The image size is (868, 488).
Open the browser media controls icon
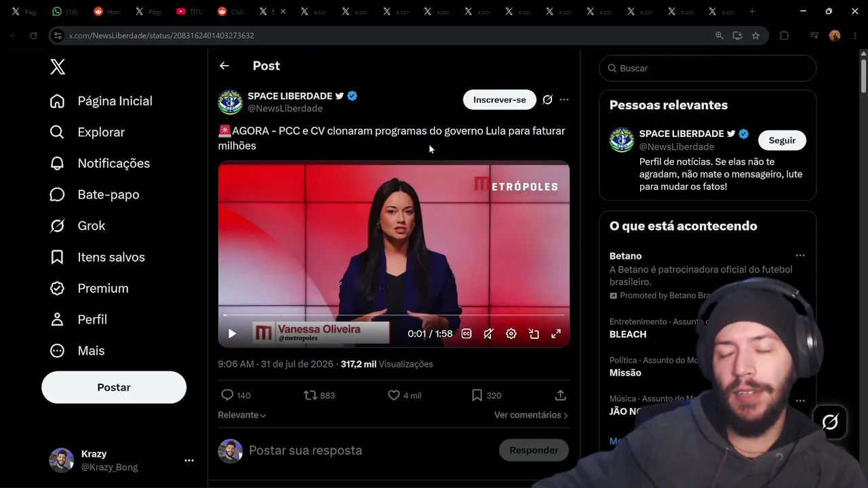pyautogui.click(x=814, y=36)
